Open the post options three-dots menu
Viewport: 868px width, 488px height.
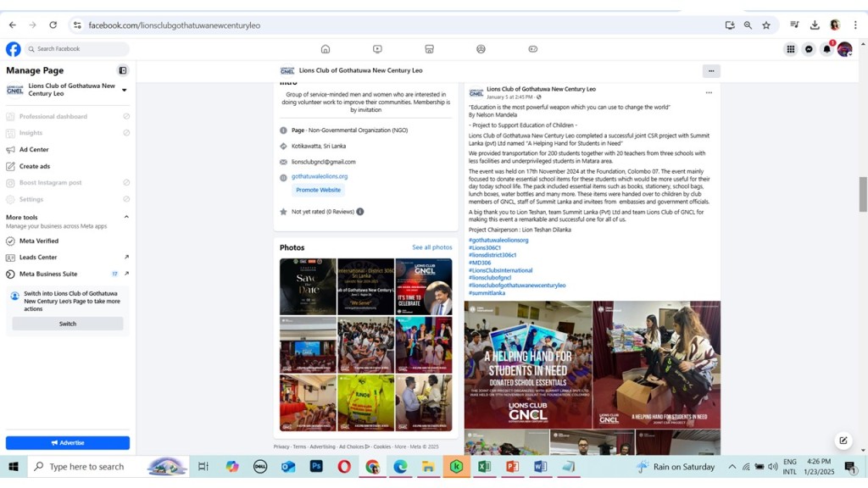(709, 93)
